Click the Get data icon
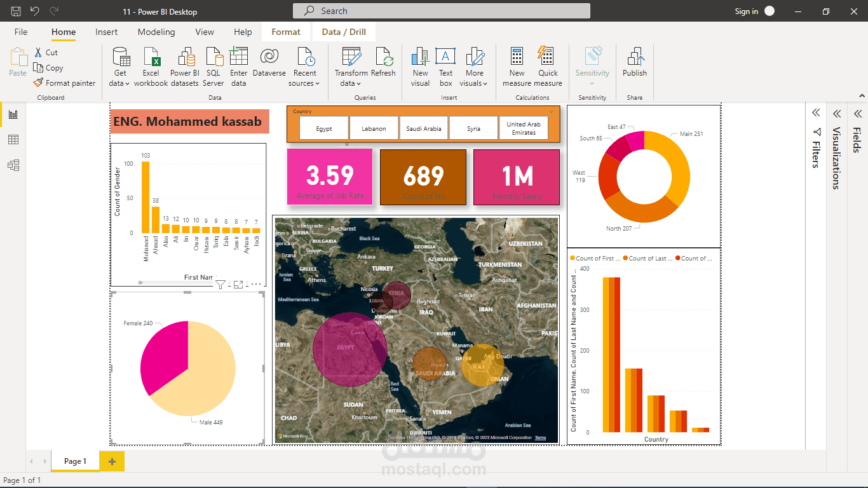The image size is (868, 488). tap(120, 57)
